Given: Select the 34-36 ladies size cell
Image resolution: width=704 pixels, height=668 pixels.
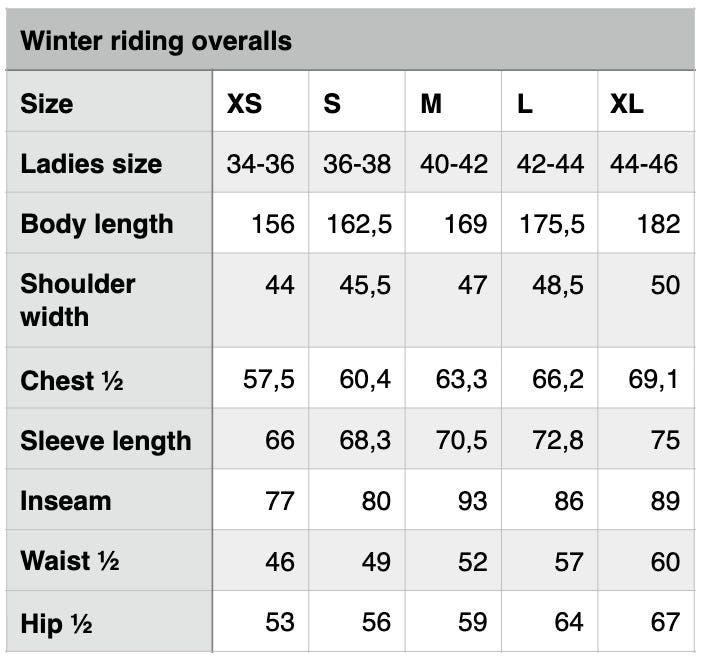Looking at the screenshot, I should point(260,164).
